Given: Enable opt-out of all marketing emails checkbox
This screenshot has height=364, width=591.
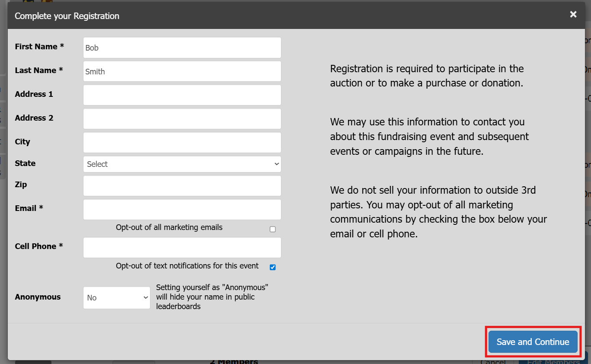Looking at the screenshot, I should coord(272,229).
